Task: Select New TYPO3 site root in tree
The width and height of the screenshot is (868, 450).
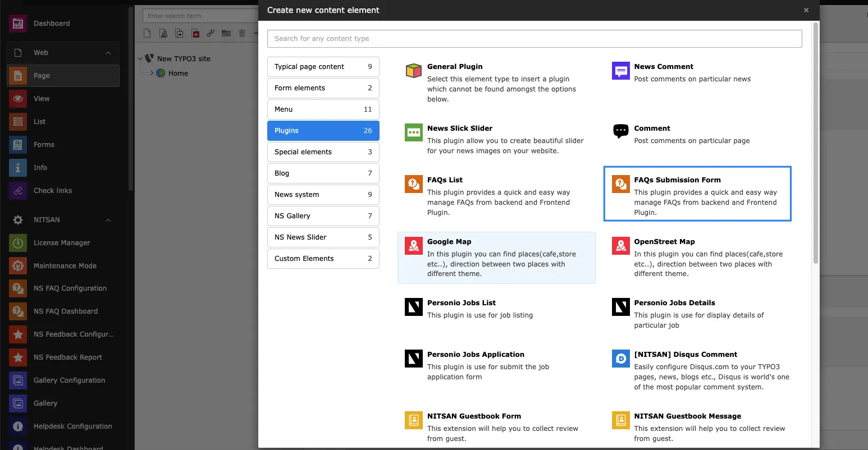Action: coord(184,58)
